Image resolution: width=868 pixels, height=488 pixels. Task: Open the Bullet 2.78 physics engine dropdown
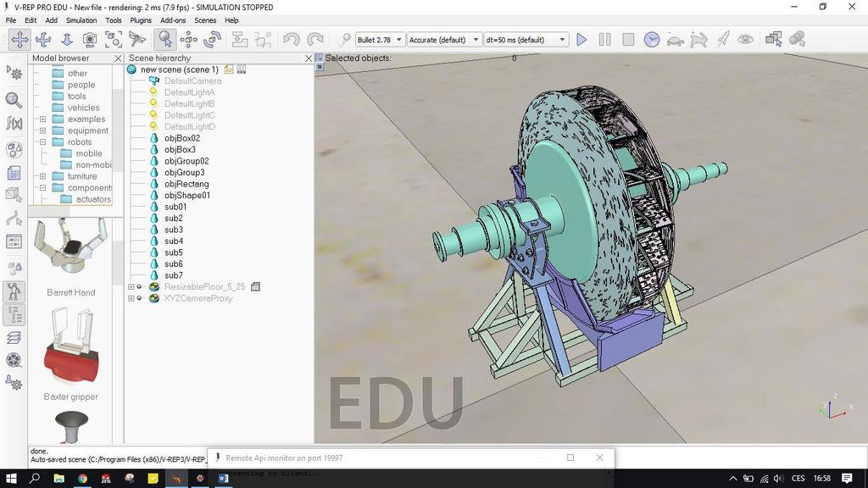click(379, 40)
